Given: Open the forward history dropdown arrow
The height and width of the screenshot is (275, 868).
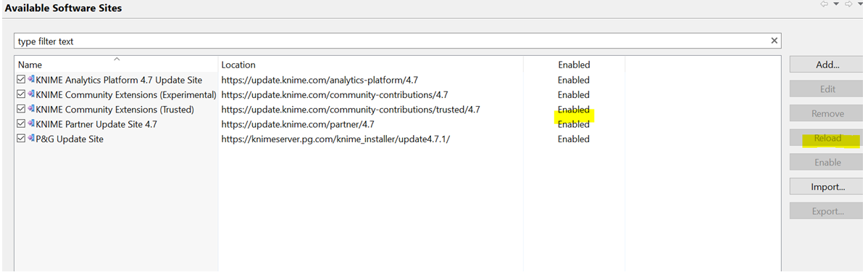Looking at the screenshot, I should (860, 4).
